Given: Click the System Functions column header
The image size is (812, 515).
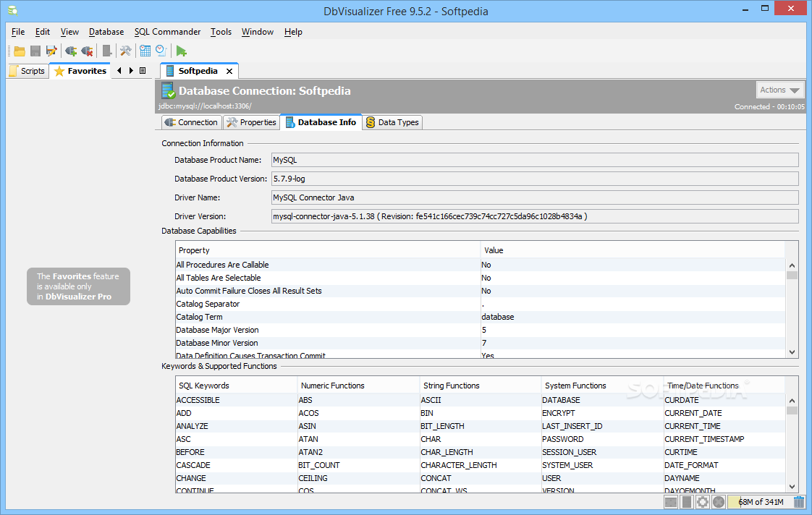Looking at the screenshot, I should [x=603, y=386].
